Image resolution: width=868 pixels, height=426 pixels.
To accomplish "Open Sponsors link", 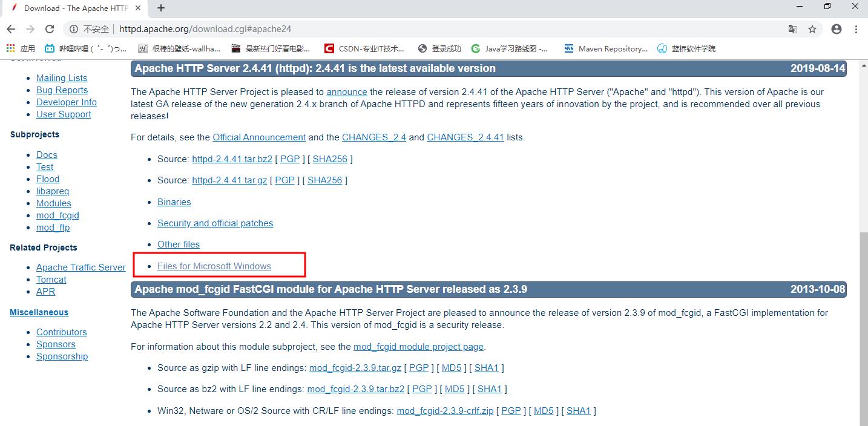I will tap(56, 344).
